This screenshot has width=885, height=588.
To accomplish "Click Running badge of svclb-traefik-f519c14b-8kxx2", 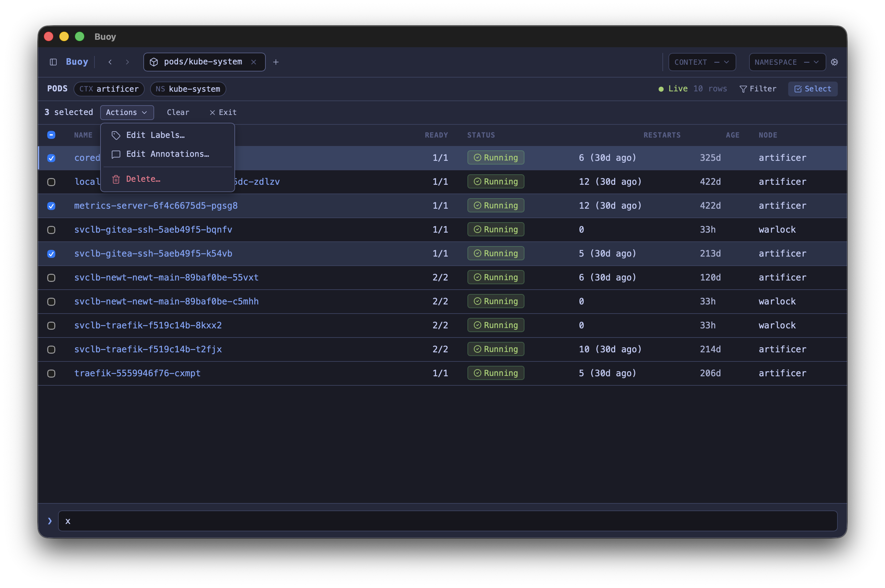I will point(495,325).
